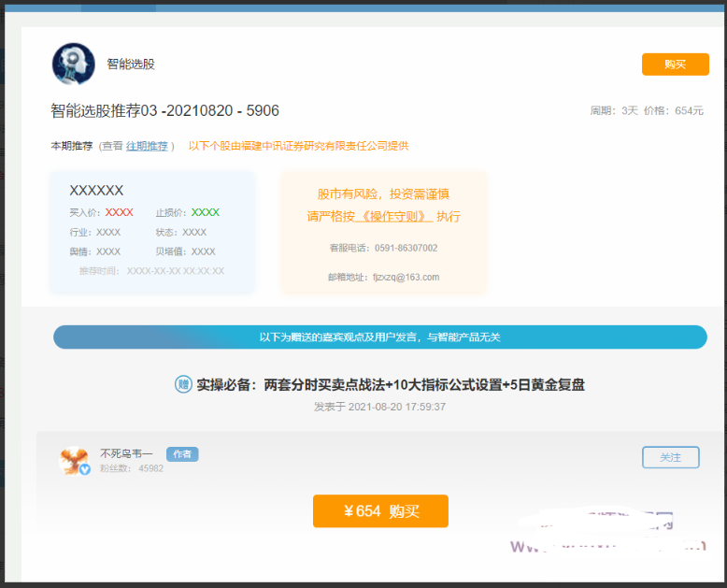The height and width of the screenshot is (588, 727).
Task: Open the 往期推荐 link
Action: 148,146
